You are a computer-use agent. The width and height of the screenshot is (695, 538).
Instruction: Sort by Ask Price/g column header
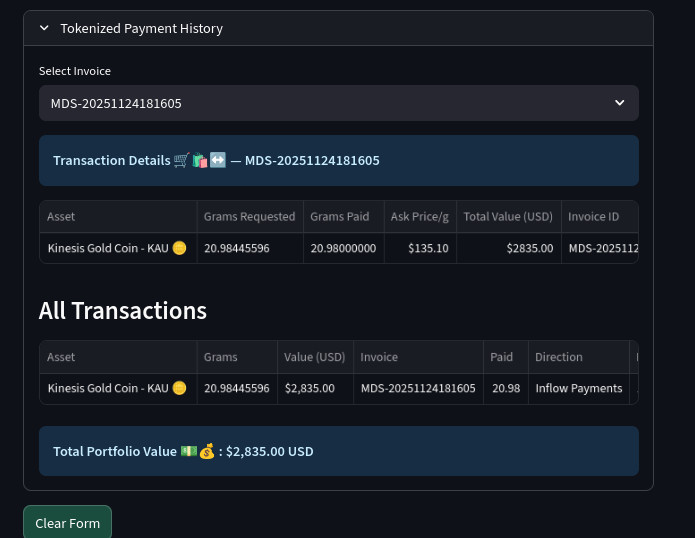point(419,216)
